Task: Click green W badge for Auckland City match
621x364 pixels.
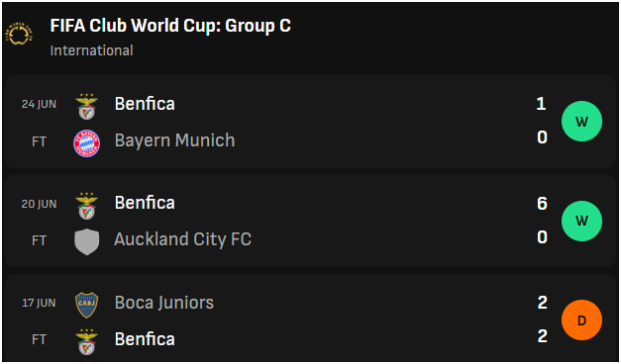Action: point(581,221)
